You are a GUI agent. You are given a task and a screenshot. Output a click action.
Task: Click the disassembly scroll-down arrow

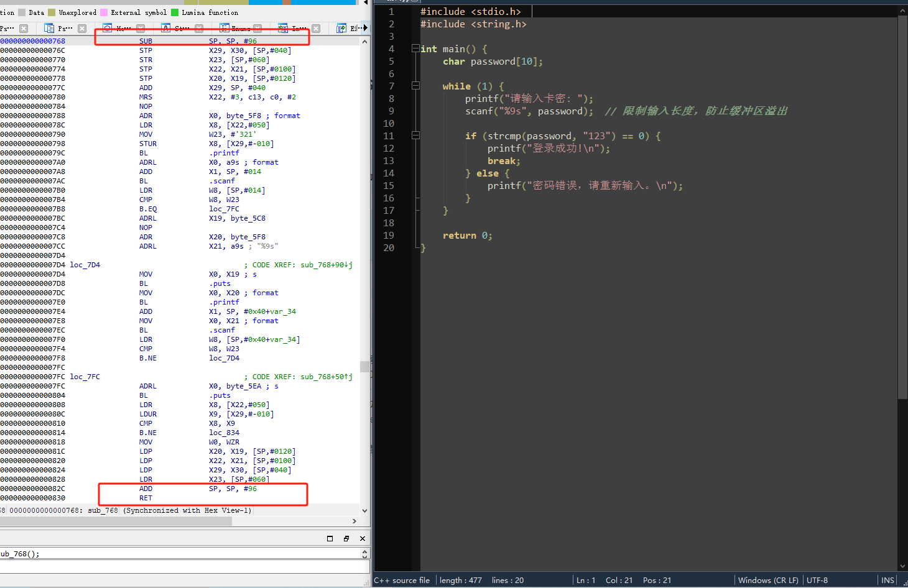(365, 511)
